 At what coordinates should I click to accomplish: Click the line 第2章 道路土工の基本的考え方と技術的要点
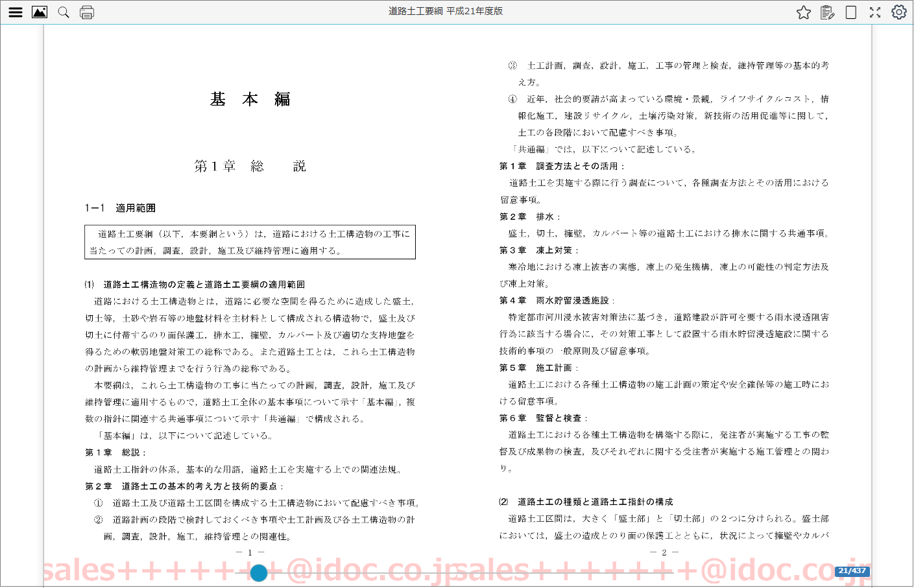185,486
